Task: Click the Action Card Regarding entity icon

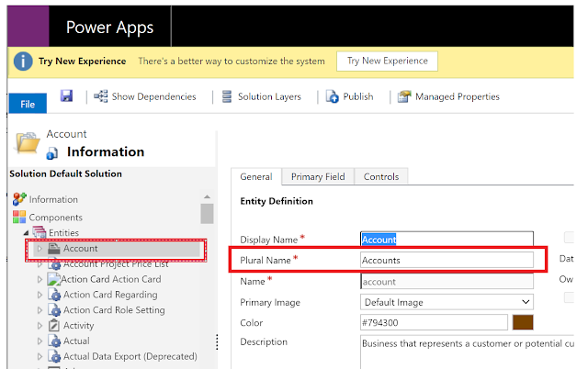Action: [x=54, y=295]
